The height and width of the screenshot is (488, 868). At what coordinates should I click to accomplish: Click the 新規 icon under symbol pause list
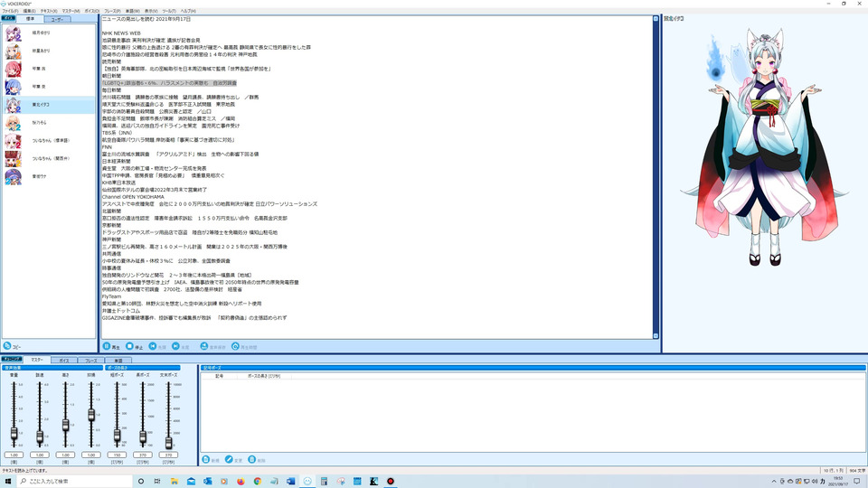click(206, 460)
